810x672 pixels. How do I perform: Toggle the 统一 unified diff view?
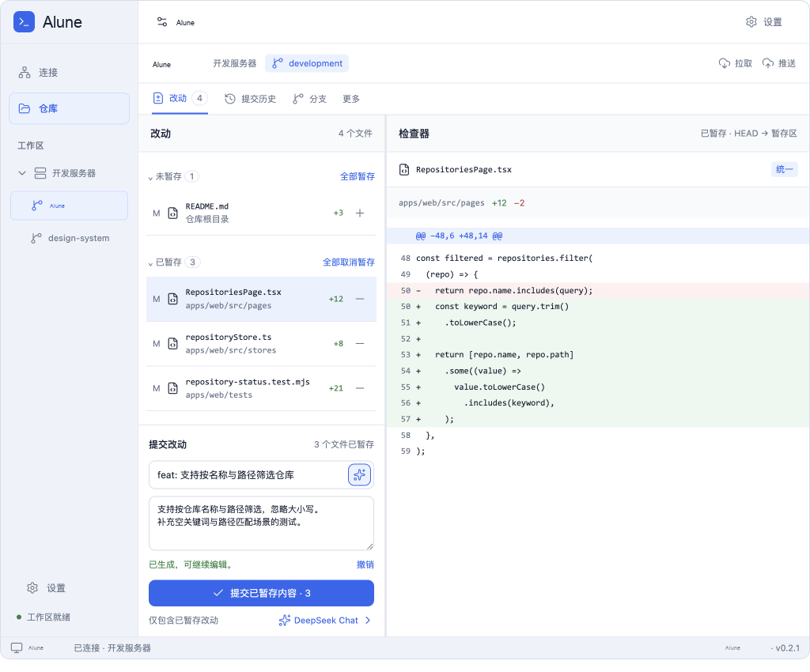784,169
